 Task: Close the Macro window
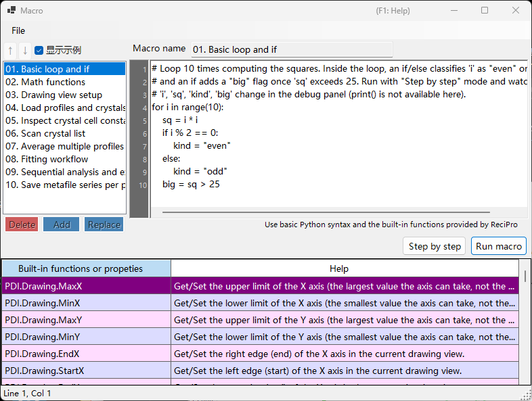pyautogui.click(x=516, y=10)
